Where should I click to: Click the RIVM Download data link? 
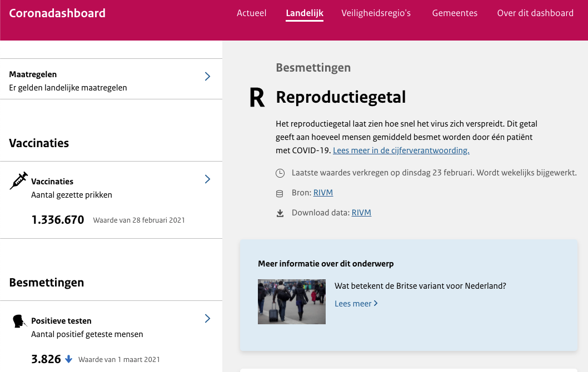(361, 213)
